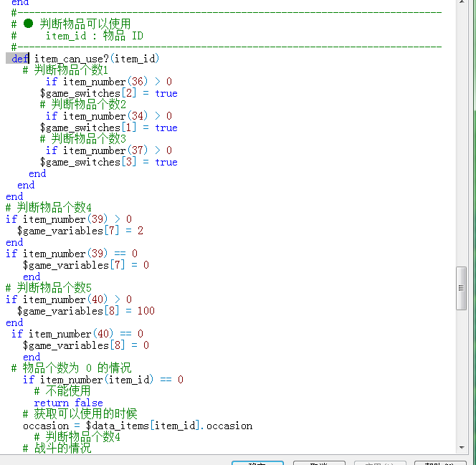
Task: Click the line 'if item_number(40) == 0'
Action: pos(77,334)
